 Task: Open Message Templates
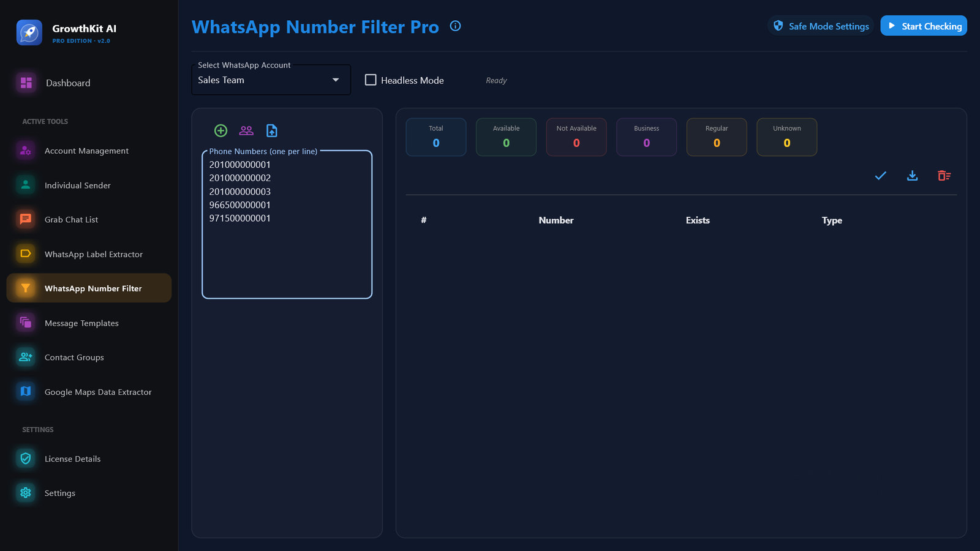89,323
